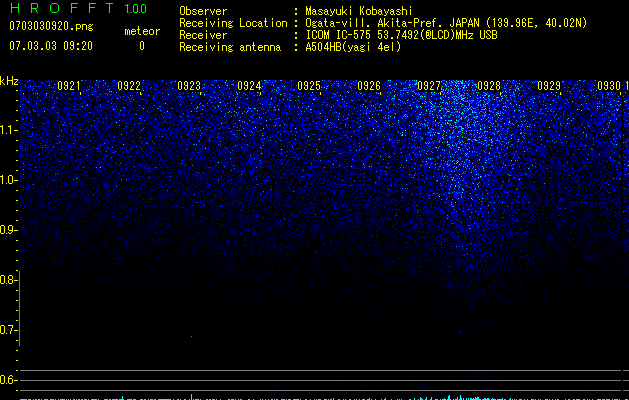
Task: Click the Receiving antenna label
Action: pyautogui.click(x=230, y=47)
